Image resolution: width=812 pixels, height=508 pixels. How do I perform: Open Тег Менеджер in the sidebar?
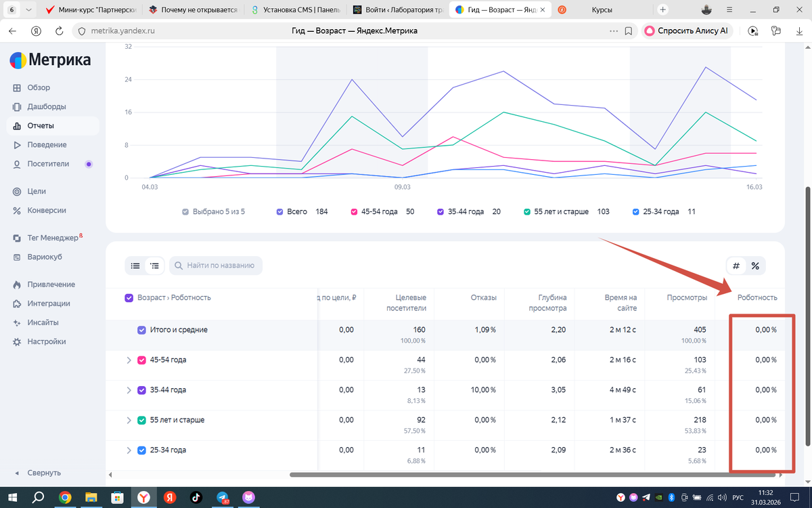[51, 238]
